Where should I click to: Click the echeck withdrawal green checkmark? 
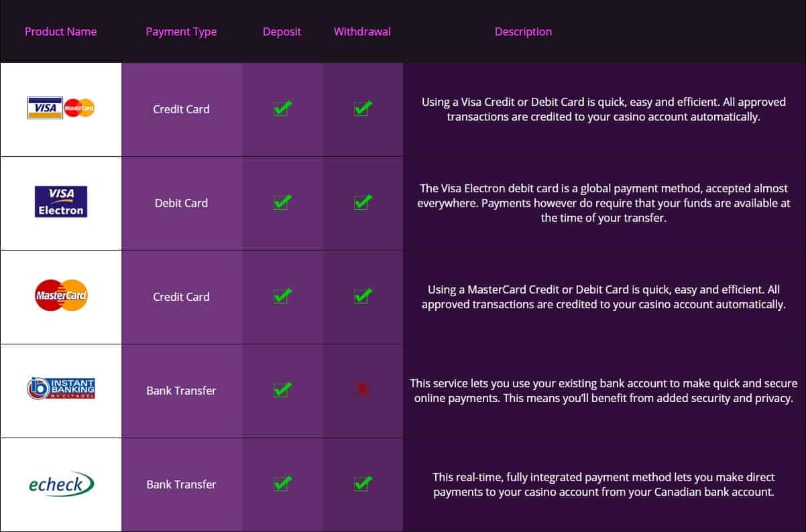pyautogui.click(x=363, y=482)
